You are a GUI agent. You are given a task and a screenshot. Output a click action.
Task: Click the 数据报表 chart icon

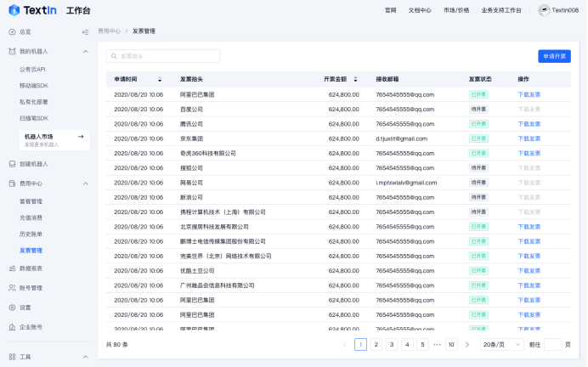coord(12,268)
